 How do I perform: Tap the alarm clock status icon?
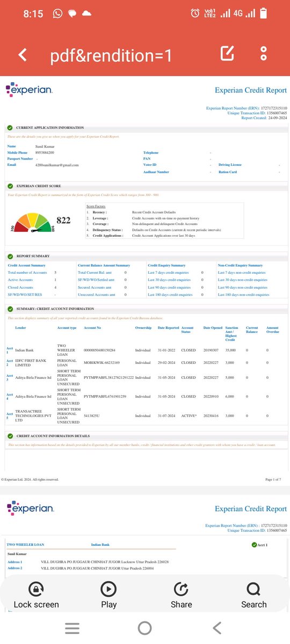pyautogui.click(x=195, y=13)
